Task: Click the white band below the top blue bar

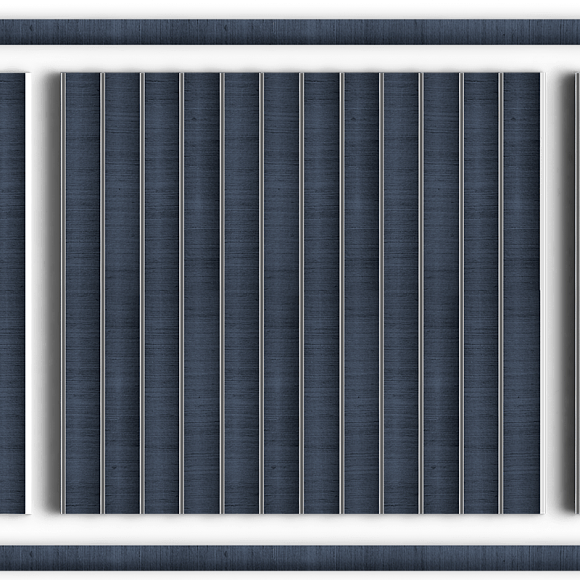Action: click(x=290, y=59)
